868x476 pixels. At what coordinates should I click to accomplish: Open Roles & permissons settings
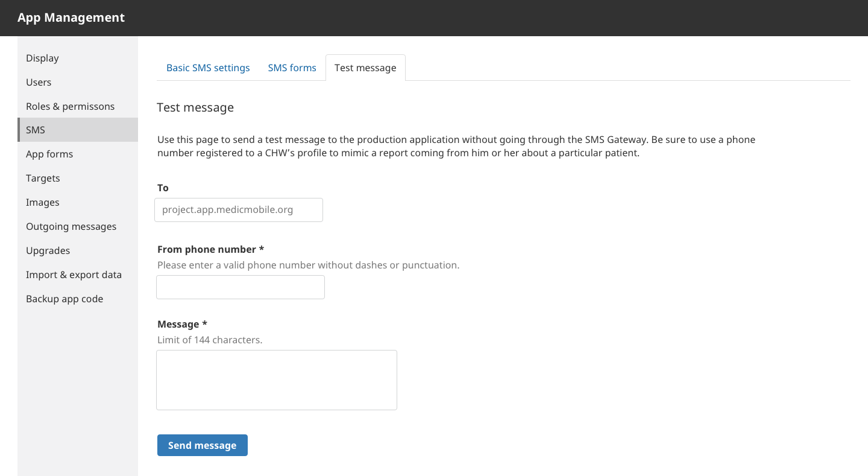pos(78,106)
